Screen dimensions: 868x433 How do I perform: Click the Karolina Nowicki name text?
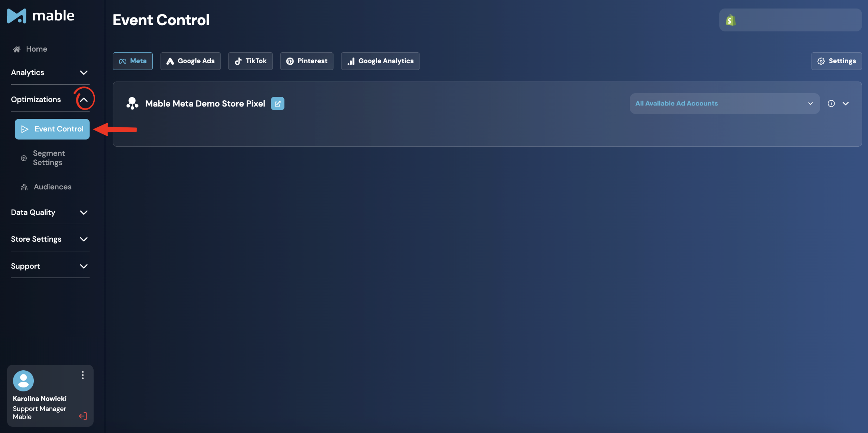(40, 398)
